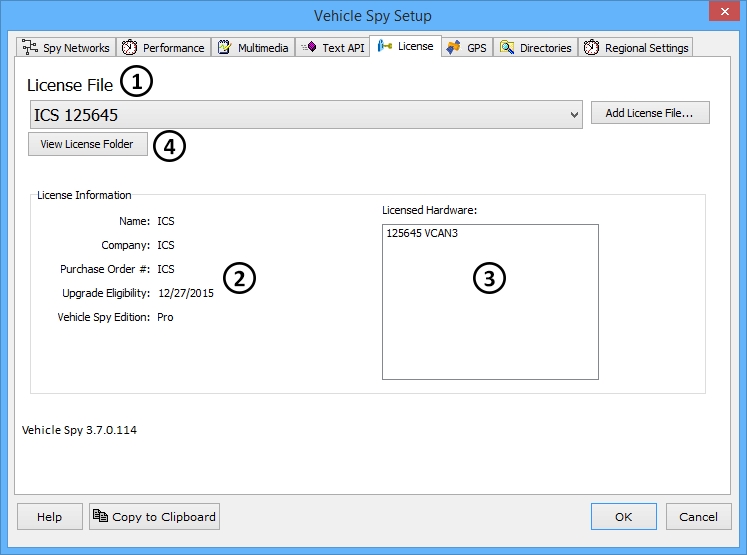Expand the License File dropdown arrow

(574, 115)
